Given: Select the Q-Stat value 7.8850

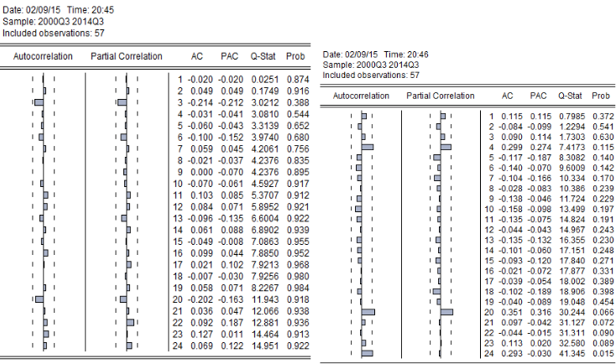Looking at the screenshot, I should tap(265, 253).
